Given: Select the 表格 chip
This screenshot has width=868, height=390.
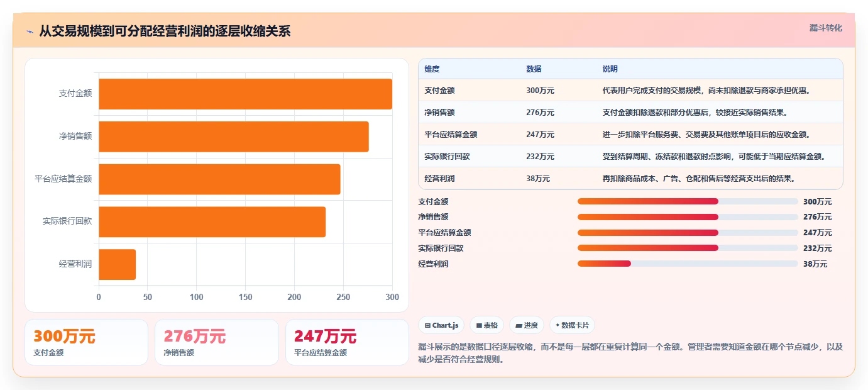Looking at the screenshot, I should pos(486,325).
